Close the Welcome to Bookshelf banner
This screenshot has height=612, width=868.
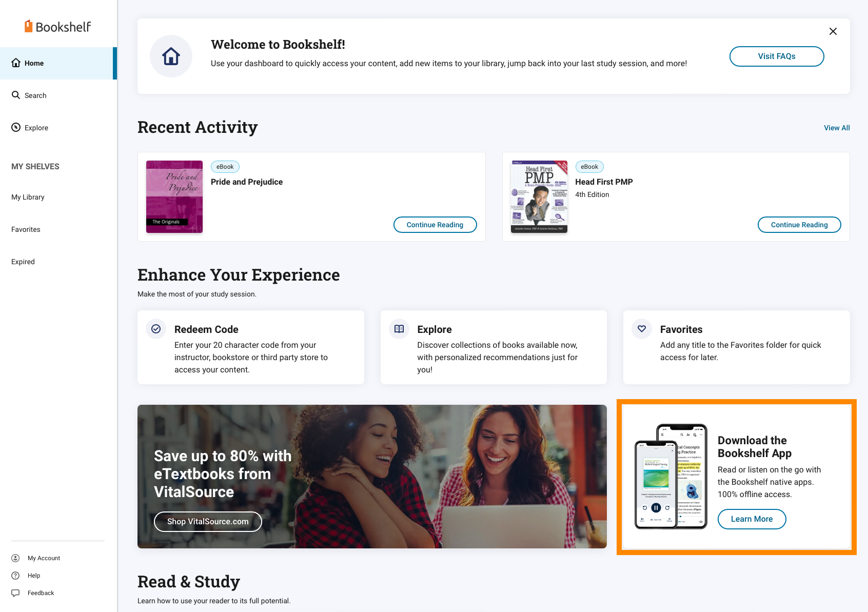coord(833,31)
